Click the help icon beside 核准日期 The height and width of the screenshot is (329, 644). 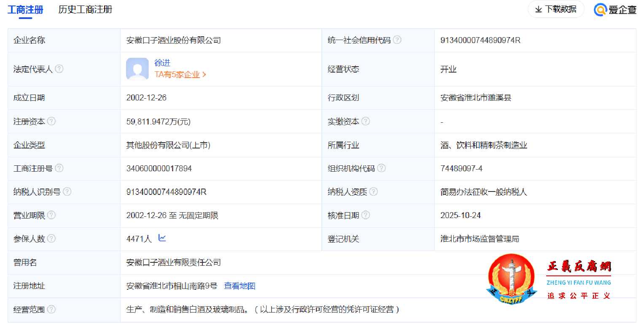[366, 216]
